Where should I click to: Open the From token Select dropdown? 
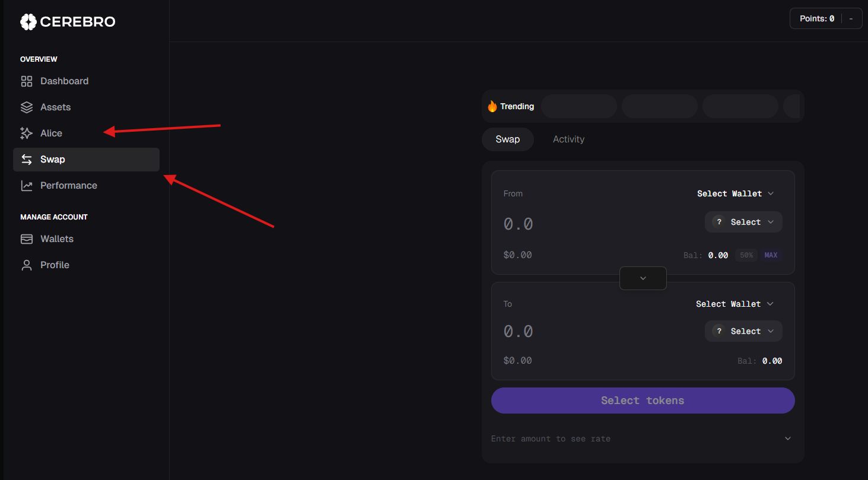coord(743,222)
